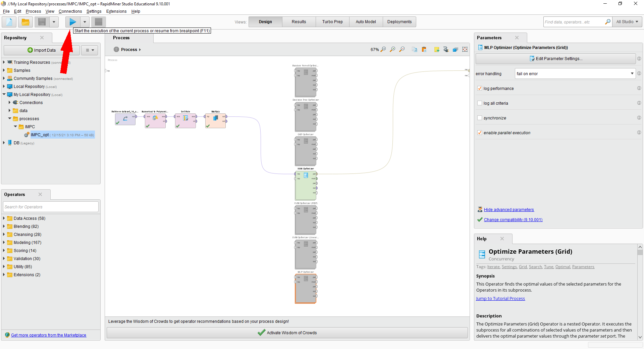644x349 pixels.
Task: Open the Deployments view
Action: 399,22
